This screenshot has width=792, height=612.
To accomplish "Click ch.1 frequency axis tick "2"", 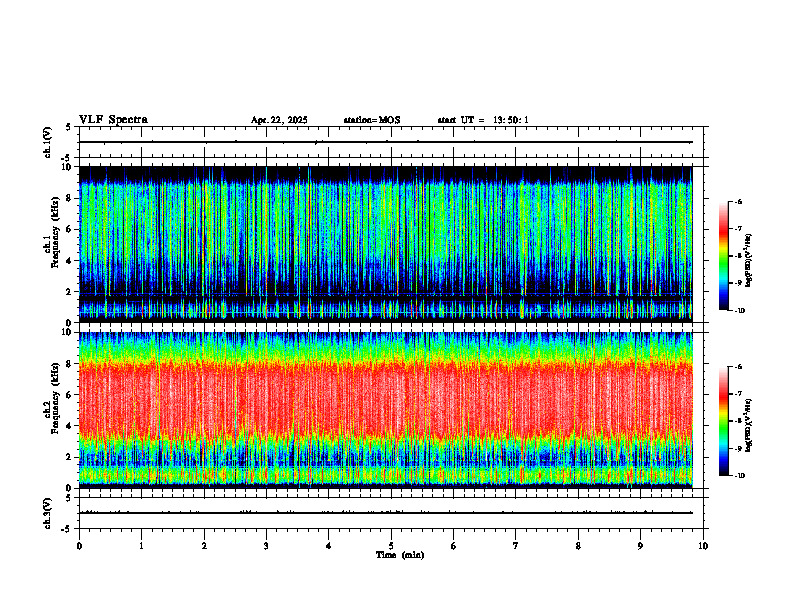I will 70,292.
